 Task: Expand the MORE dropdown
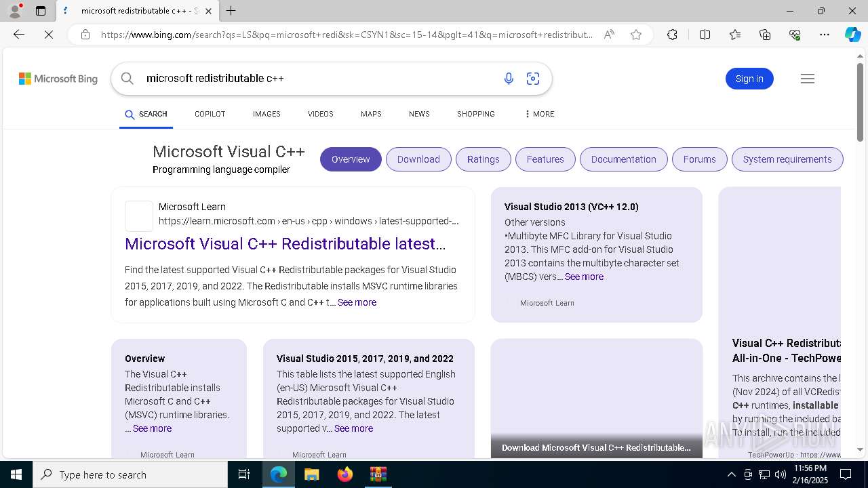pos(539,114)
